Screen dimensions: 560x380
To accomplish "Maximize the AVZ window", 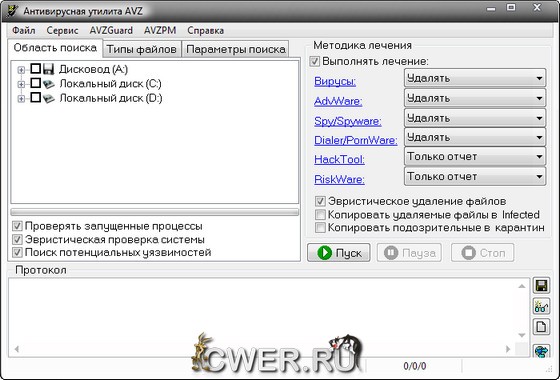I will coord(511,8).
